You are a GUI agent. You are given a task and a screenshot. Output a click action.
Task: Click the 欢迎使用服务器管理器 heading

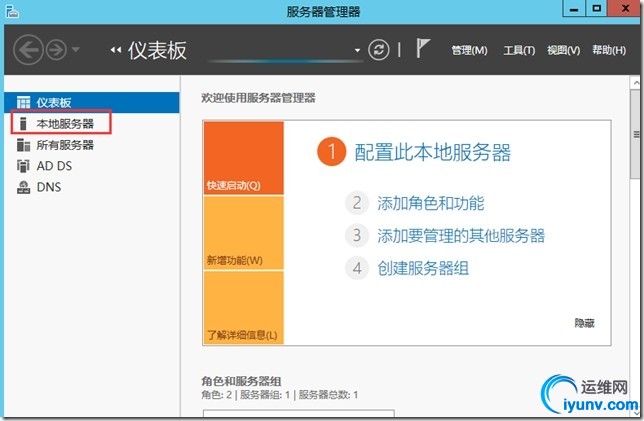[x=258, y=98]
